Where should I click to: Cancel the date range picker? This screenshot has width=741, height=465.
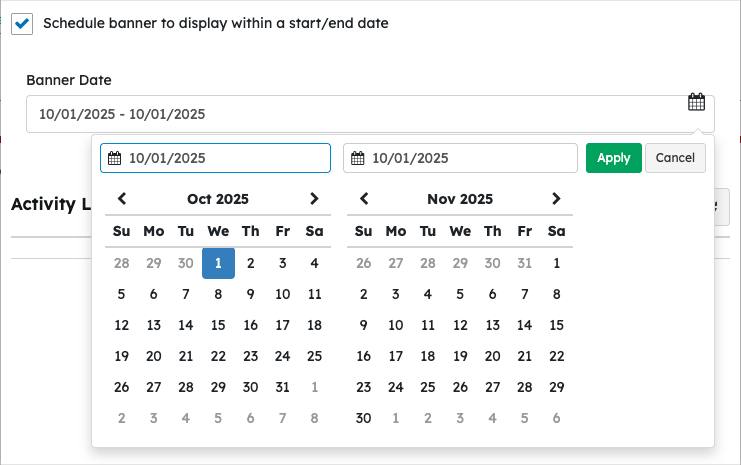point(675,158)
